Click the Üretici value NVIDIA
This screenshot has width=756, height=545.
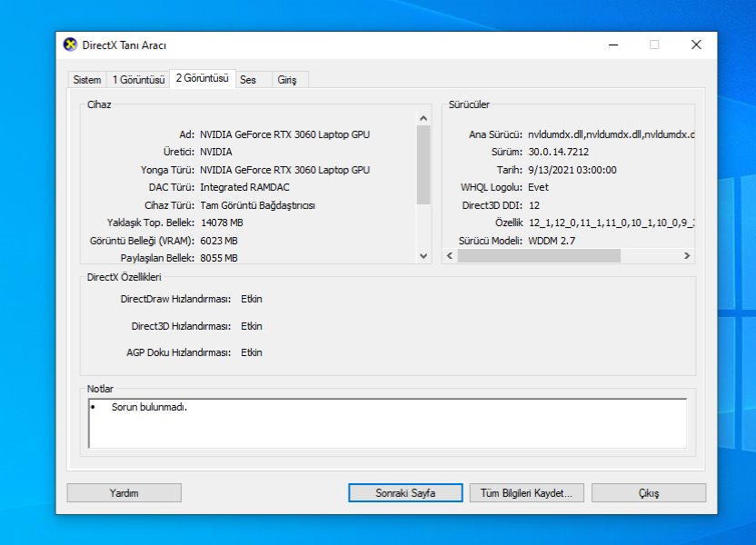216,152
